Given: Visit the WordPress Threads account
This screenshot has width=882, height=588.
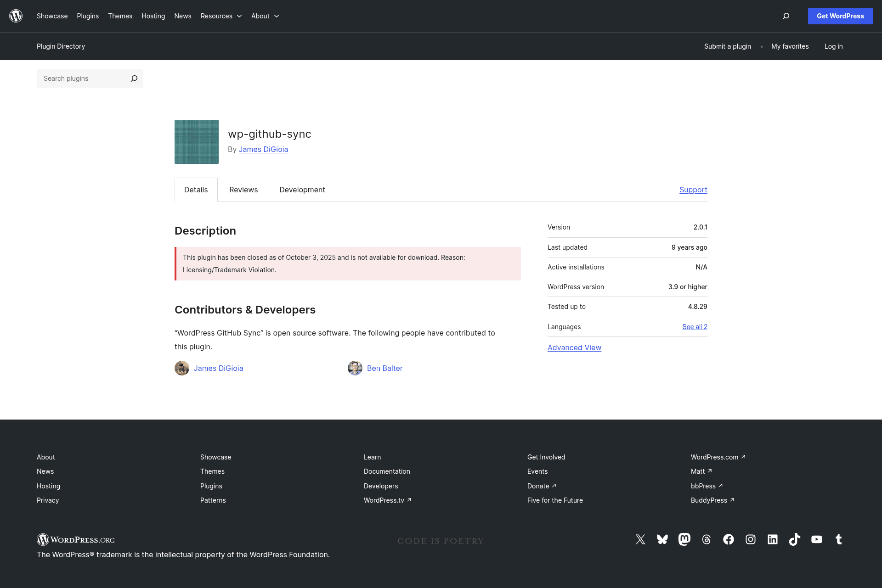Looking at the screenshot, I should click(707, 539).
